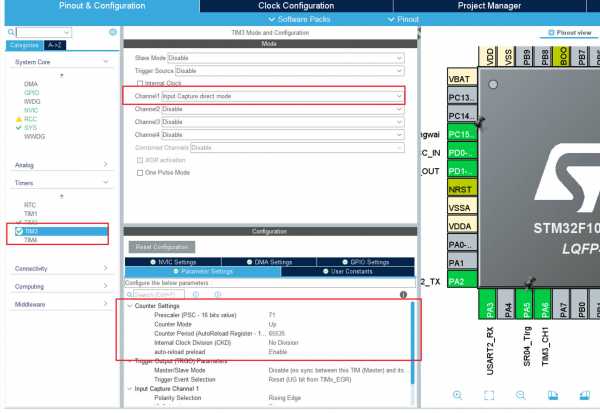Open the Software Packs menu
600x413 pixels.
[x=299, y=19]
